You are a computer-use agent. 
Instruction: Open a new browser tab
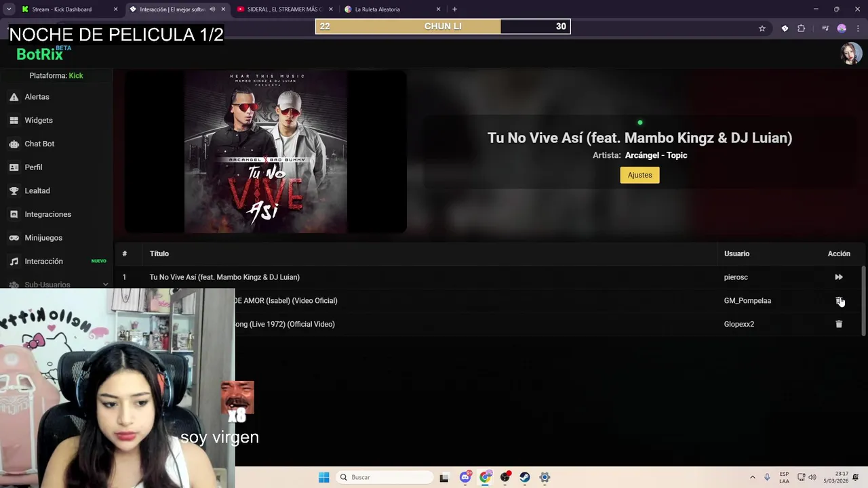(x=454, y=9)
